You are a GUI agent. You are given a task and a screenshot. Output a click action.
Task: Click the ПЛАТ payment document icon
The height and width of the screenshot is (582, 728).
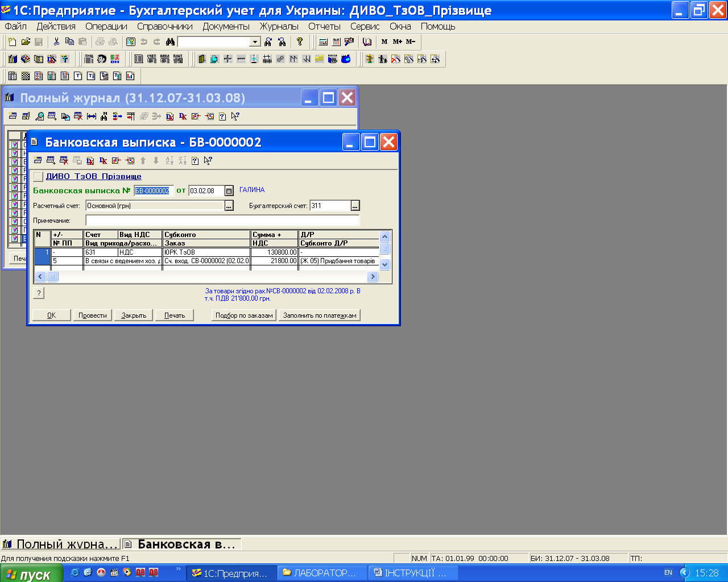178,59
